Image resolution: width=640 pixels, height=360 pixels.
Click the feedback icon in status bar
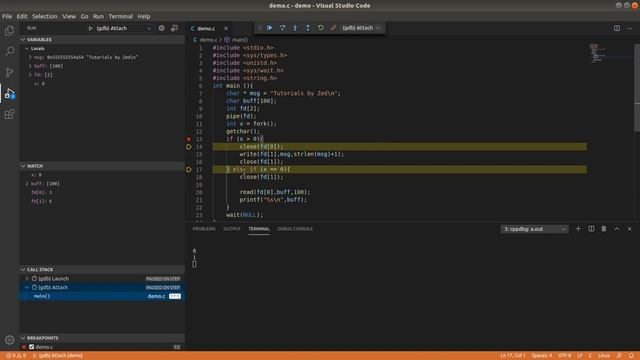[x=619, y=356]
